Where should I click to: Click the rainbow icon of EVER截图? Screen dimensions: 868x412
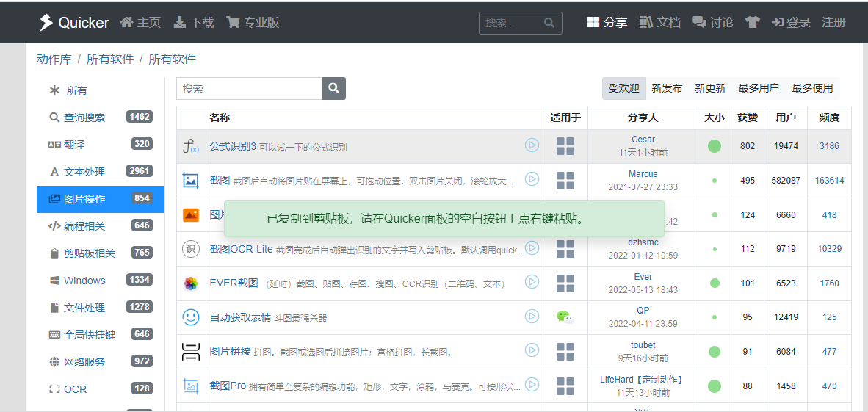(x=190, y=283)
